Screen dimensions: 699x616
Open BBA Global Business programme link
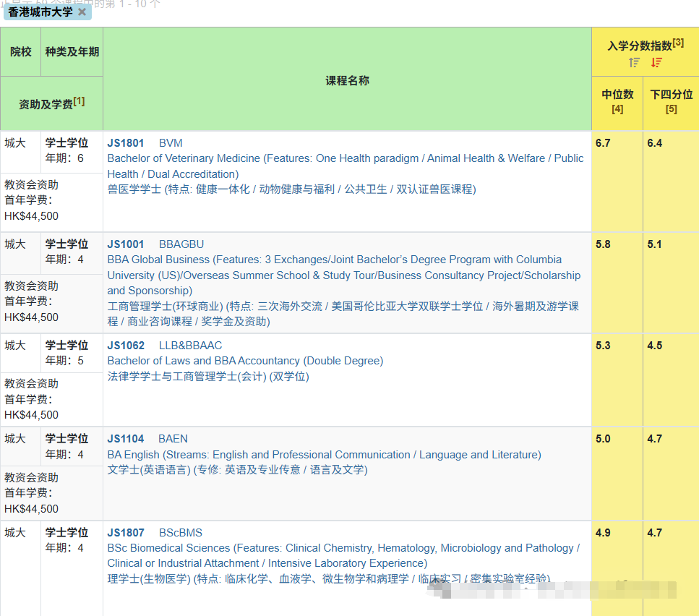tap(343, 275)
